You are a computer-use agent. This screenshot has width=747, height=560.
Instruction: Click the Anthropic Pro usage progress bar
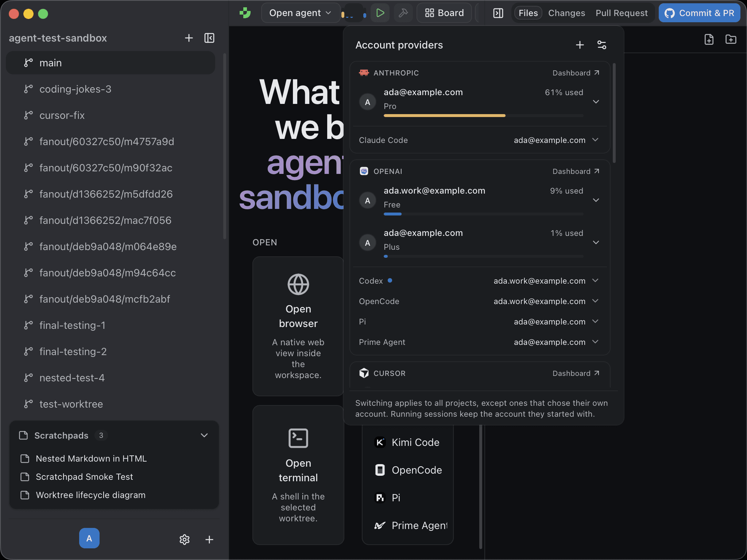coord(484,116)
